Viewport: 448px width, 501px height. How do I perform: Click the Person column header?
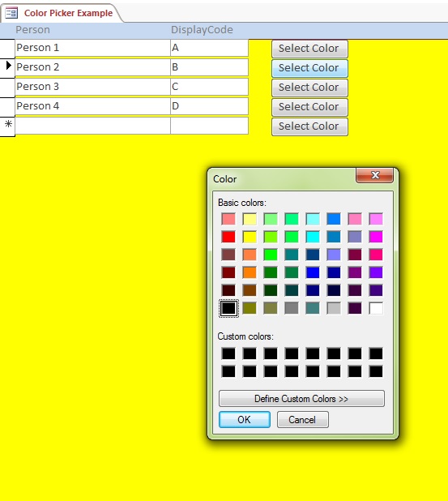tap(33, 30)
